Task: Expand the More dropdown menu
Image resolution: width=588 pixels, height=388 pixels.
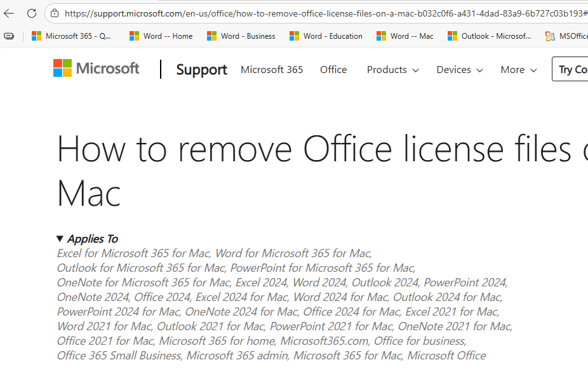Action: [x=519, y=70]
